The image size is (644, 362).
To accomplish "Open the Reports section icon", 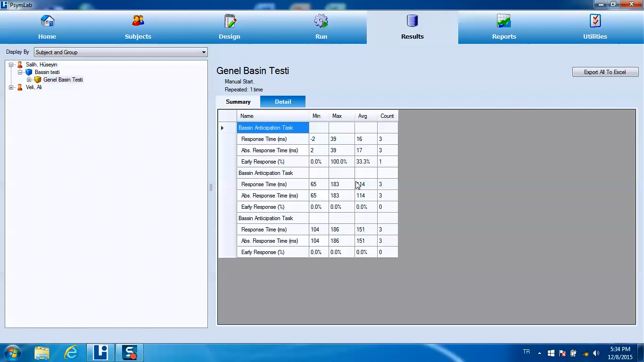I will [504, 21].
